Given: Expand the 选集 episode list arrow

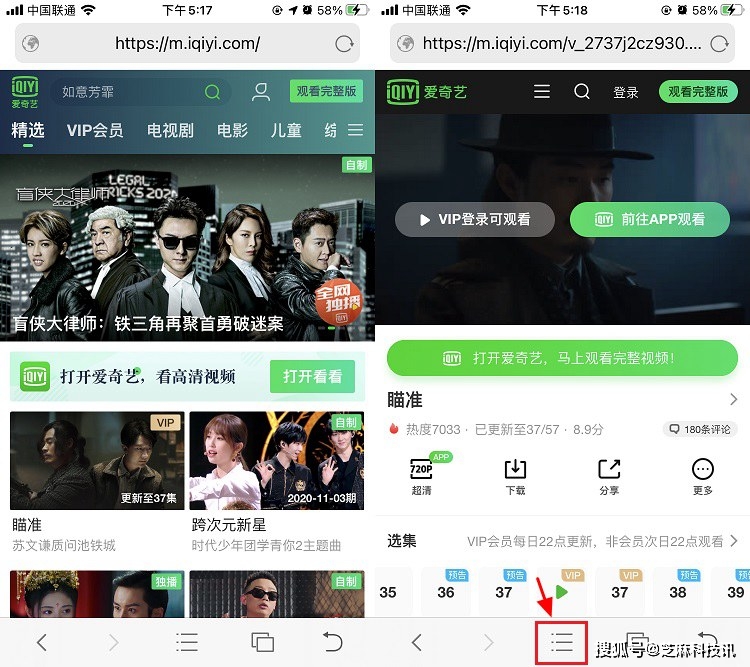Looking at the screenshot, I should (x=733, y=541).
